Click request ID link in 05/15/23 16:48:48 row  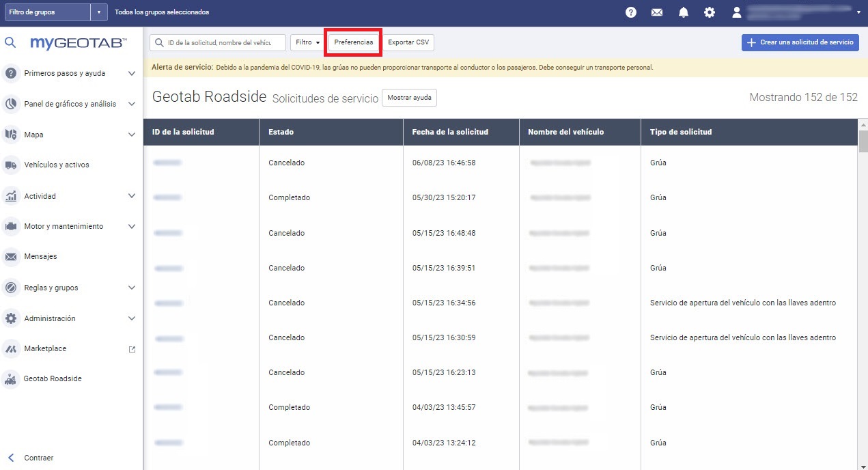coord(168,233)
